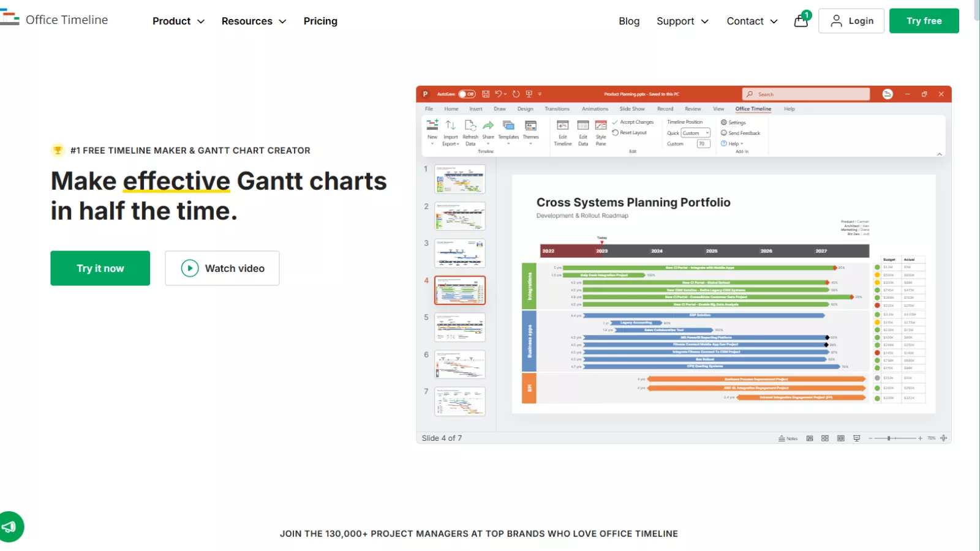Image resolution: width=980 pixels, height=551 pixels.
Task: Open the Pricing page
Action: point(320,21)
